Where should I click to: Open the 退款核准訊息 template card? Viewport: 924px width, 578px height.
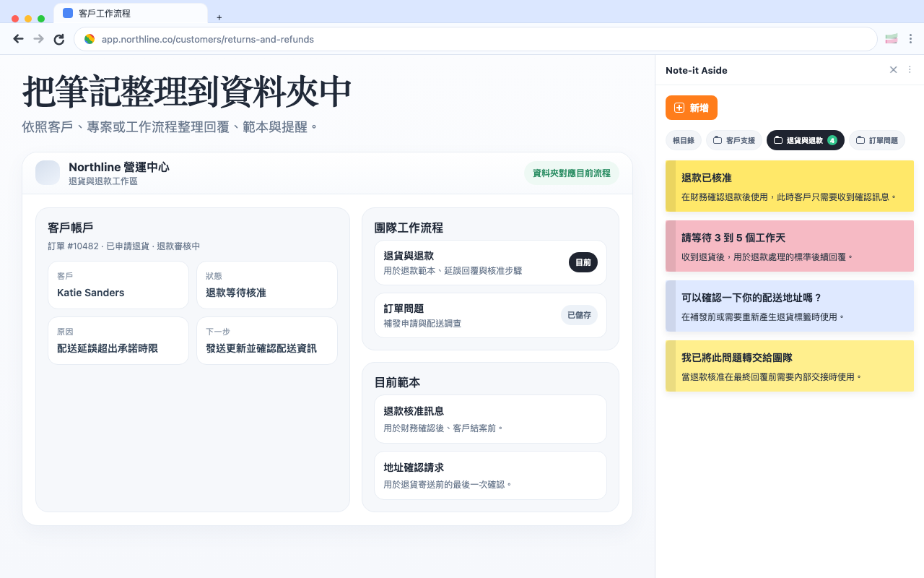point(490,419)
